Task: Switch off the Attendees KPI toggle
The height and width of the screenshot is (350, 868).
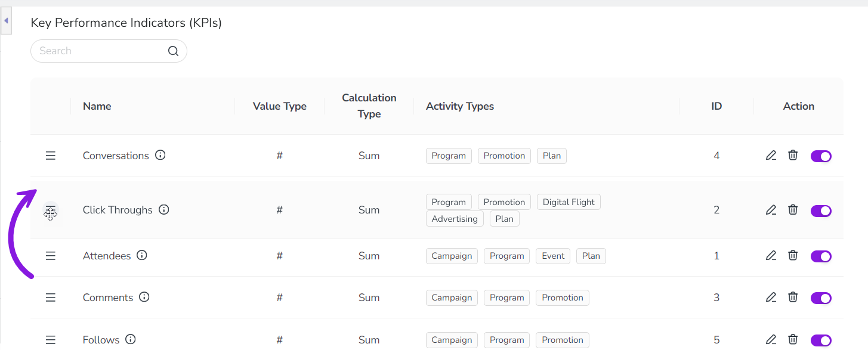Action: [821, 256]
